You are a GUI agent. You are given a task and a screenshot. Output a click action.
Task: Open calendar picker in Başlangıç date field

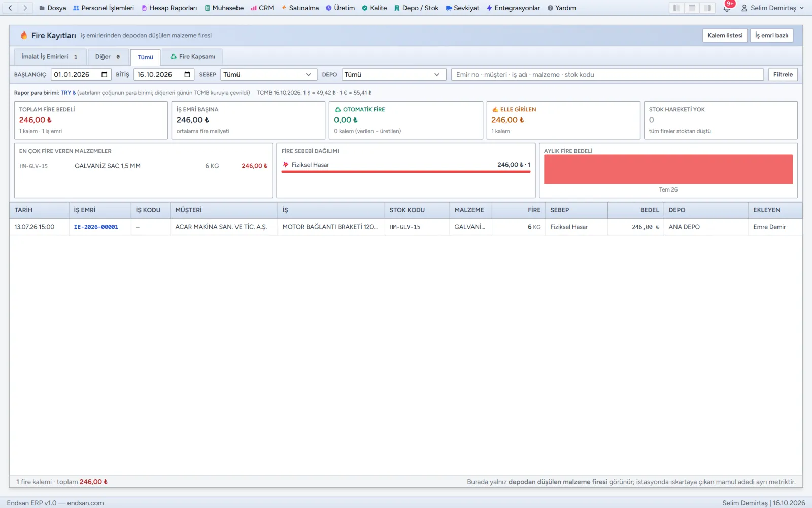point(105,74)
